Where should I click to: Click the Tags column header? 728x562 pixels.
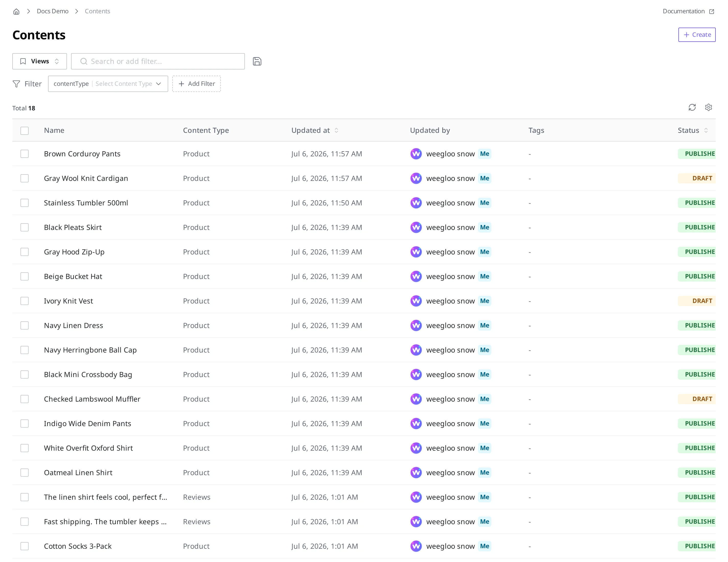(536, 131)
